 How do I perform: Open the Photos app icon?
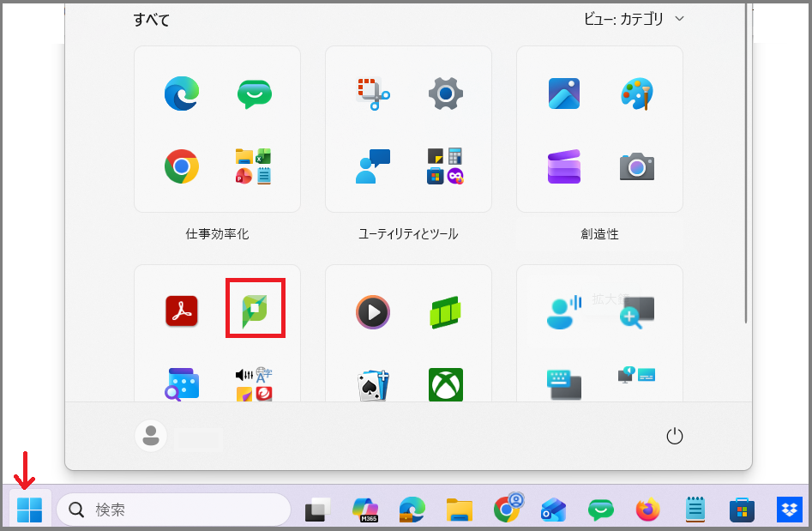[564, 94]
